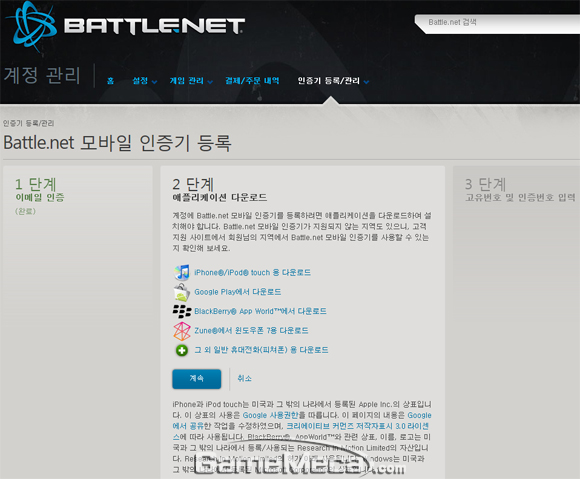Click the blue 계속 button
The image size is (580, 479).
click(x=196, y=378)
